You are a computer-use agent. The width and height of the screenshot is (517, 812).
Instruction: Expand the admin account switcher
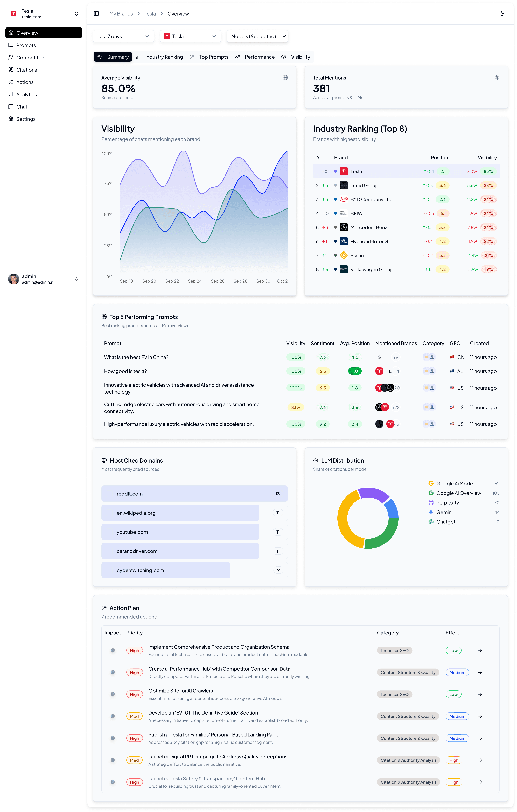pyautogui.click(x=76, y=279)
